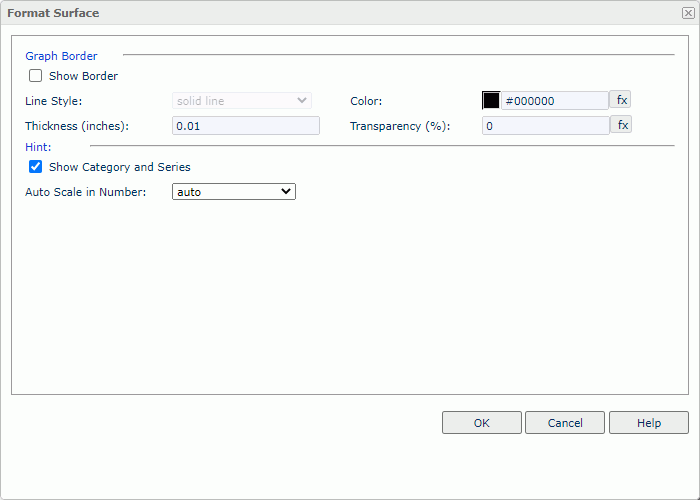Click the Line Style label text

[54, 101]
